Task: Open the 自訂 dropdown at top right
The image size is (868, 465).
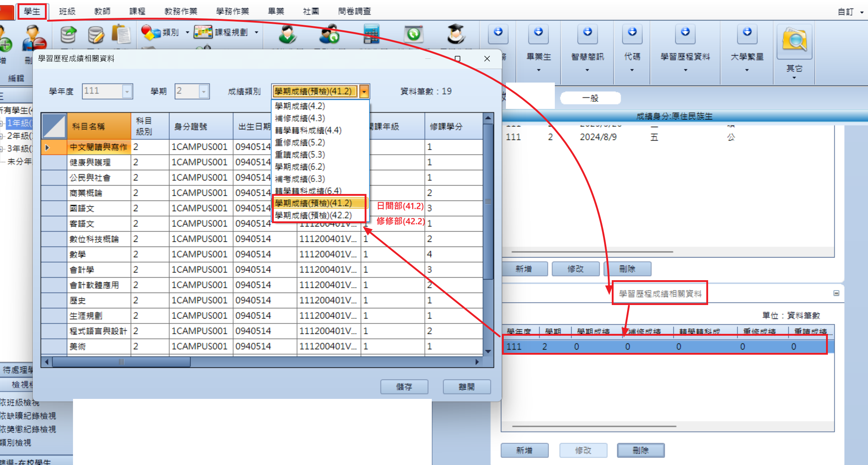Action: 861,12
